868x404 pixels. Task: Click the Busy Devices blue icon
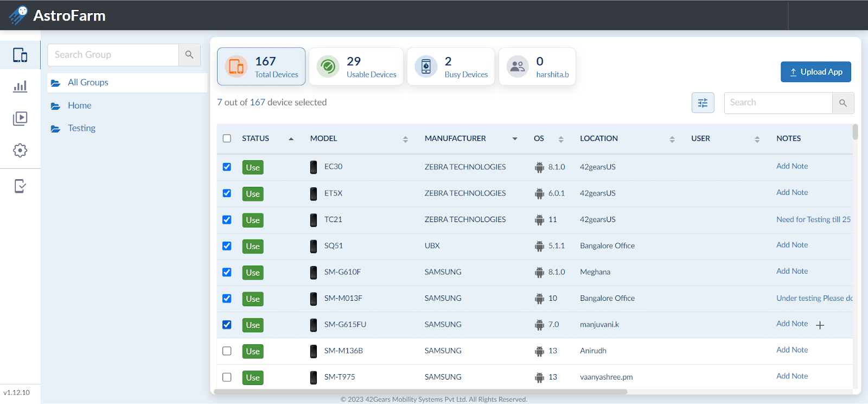[426, 66]
